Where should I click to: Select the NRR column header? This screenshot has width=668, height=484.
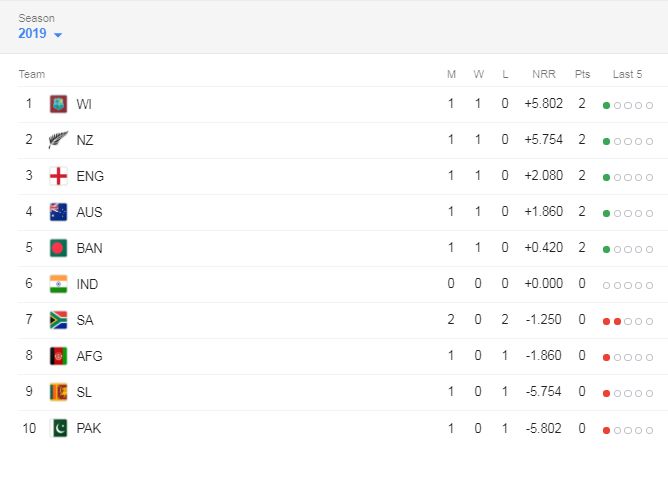544,74
